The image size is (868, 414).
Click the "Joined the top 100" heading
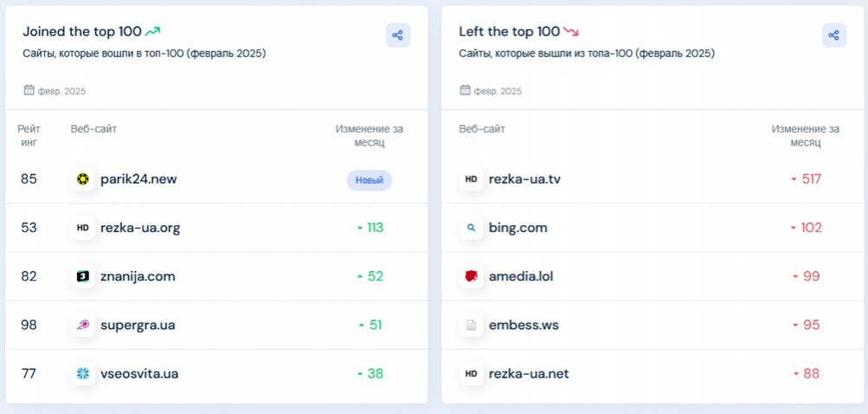click(82, 32)
